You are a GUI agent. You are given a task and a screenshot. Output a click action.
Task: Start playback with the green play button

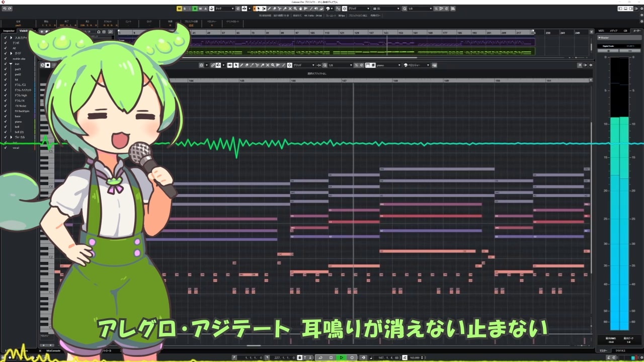click(x=341, y=357)
